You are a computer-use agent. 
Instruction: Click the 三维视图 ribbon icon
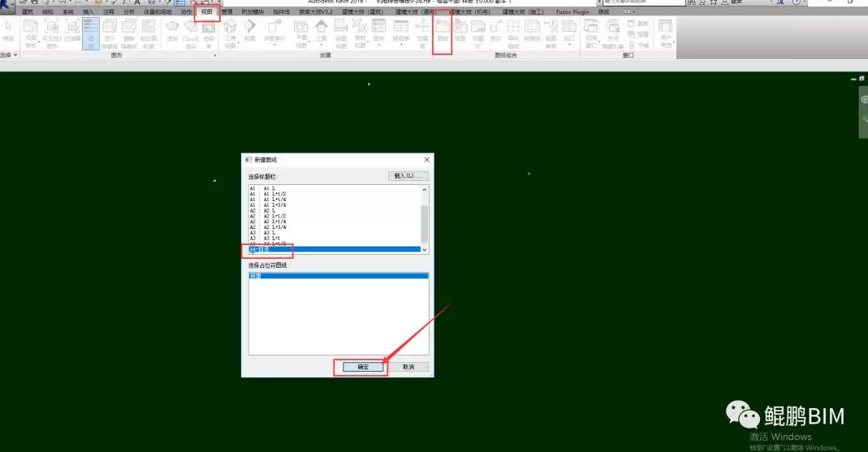click(231, 33)
